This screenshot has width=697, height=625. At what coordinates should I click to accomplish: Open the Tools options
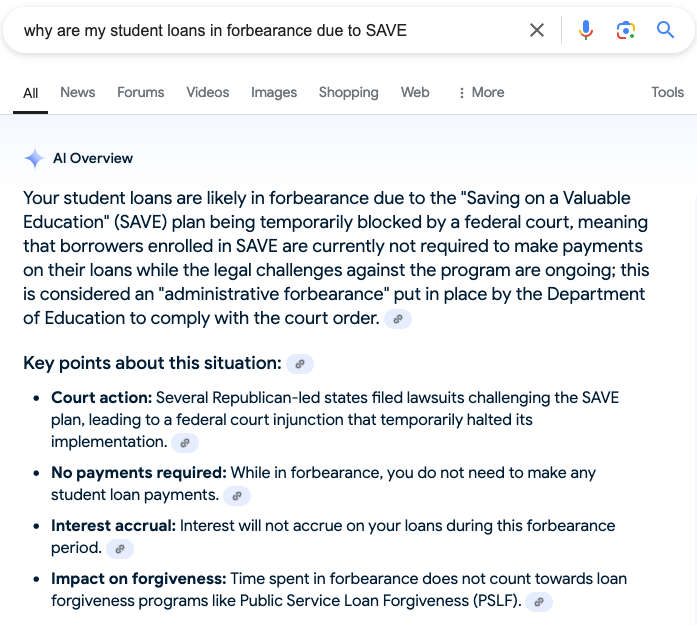tap(667, 92)
